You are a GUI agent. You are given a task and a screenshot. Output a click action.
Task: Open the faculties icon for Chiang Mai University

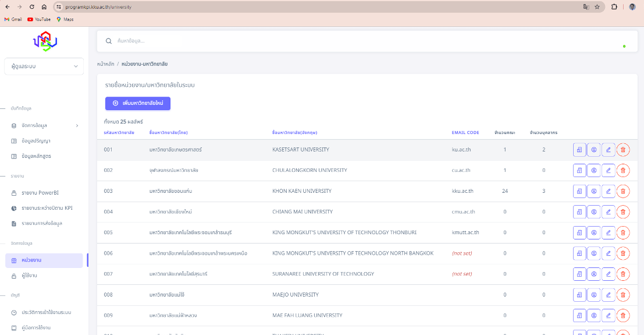click(579, 212)
